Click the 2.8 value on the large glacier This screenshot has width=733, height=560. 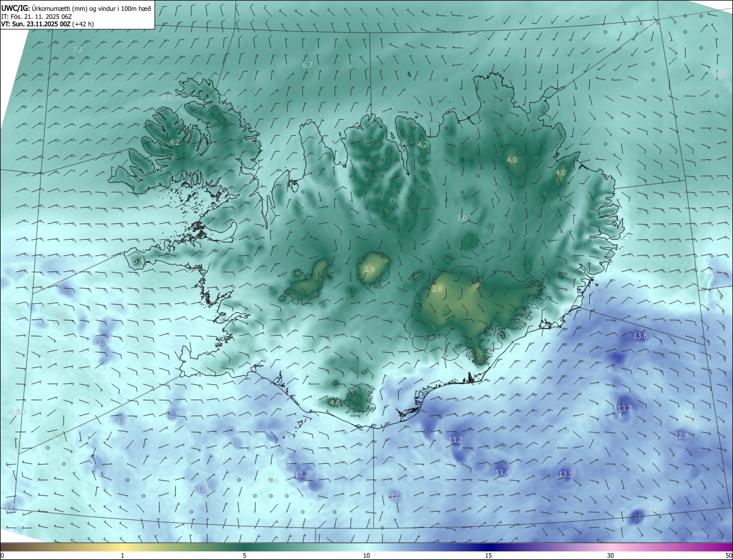pos(437,289)
